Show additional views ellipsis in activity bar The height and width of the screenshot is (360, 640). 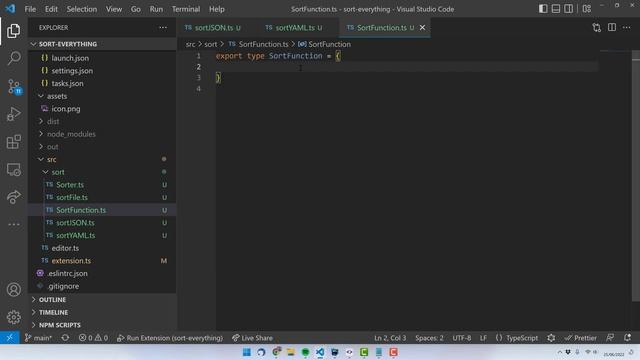tap(13, 224)
